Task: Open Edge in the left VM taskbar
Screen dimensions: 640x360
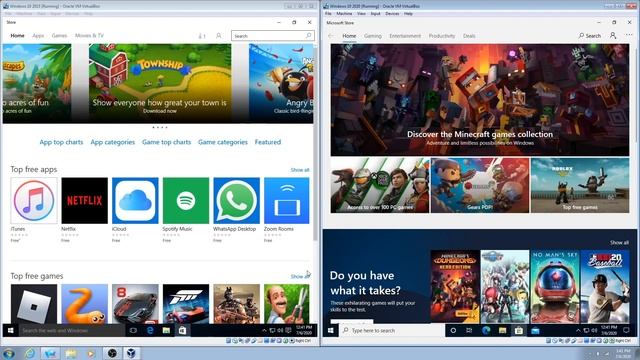Action: pyautogui.click(x=150, y=330)
